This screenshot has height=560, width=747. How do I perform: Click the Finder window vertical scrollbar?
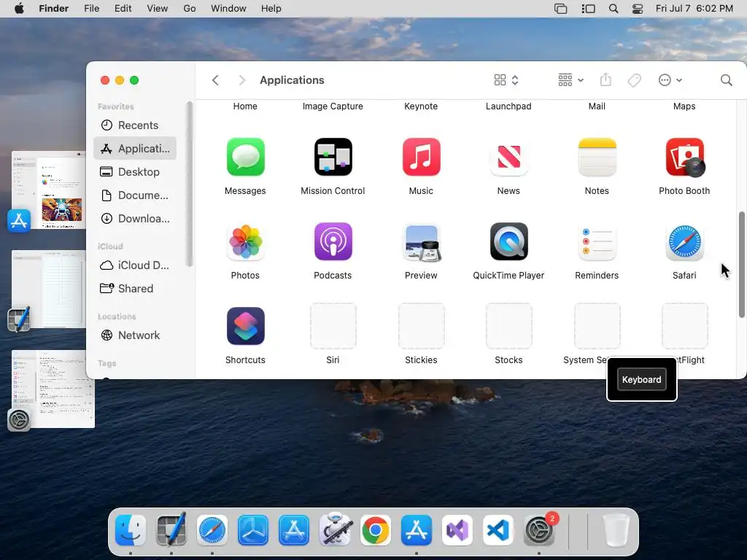[x=741, y=265]
